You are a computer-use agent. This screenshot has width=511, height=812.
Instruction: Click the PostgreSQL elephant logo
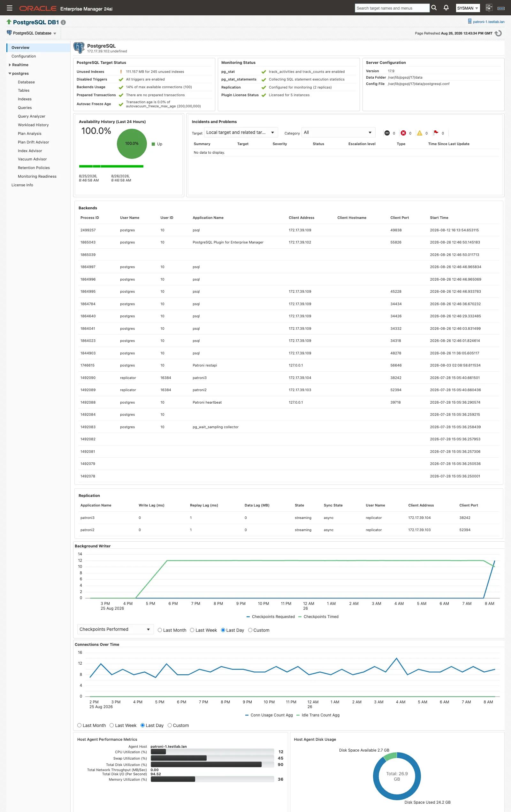(79, 48)
